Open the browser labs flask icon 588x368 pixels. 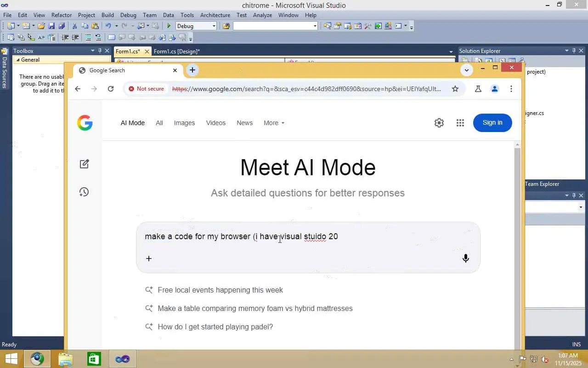click(478, 89)
